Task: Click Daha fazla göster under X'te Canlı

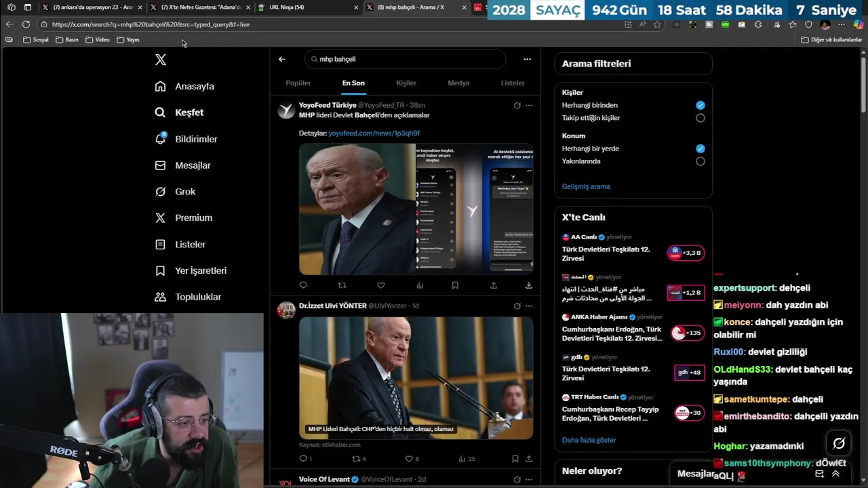Action: coord(589,440)
